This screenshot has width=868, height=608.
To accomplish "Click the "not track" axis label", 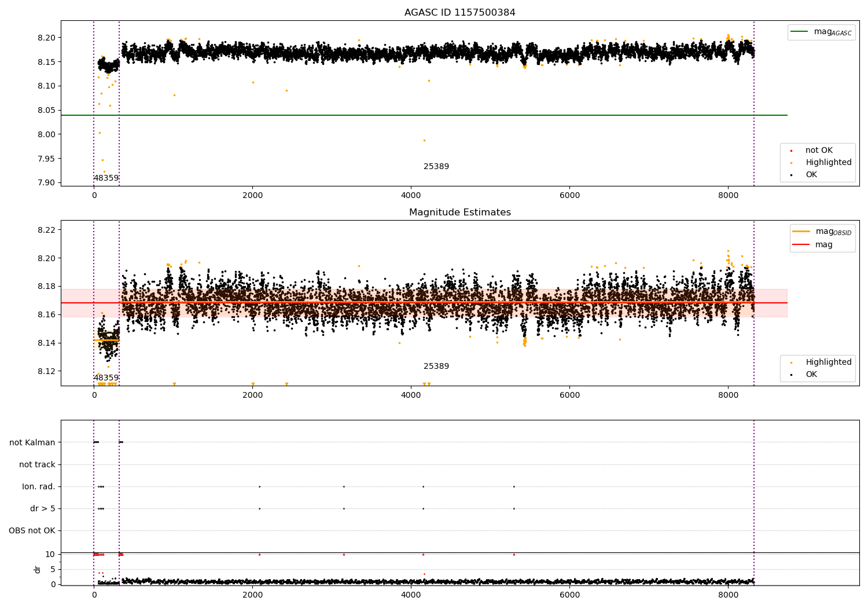I will click(37, 464).
